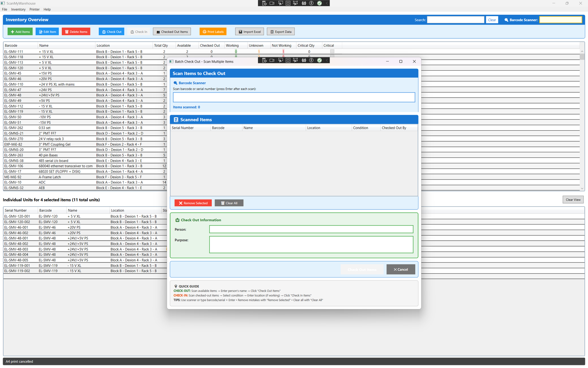Click the window region capture icon on the floating toolbar

click(x=288, y=3)
